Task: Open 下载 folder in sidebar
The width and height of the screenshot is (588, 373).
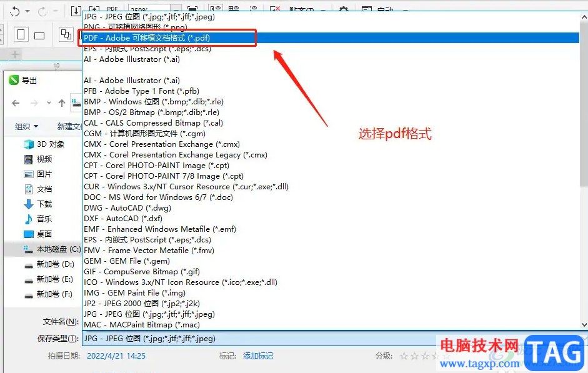Action: 38,204
